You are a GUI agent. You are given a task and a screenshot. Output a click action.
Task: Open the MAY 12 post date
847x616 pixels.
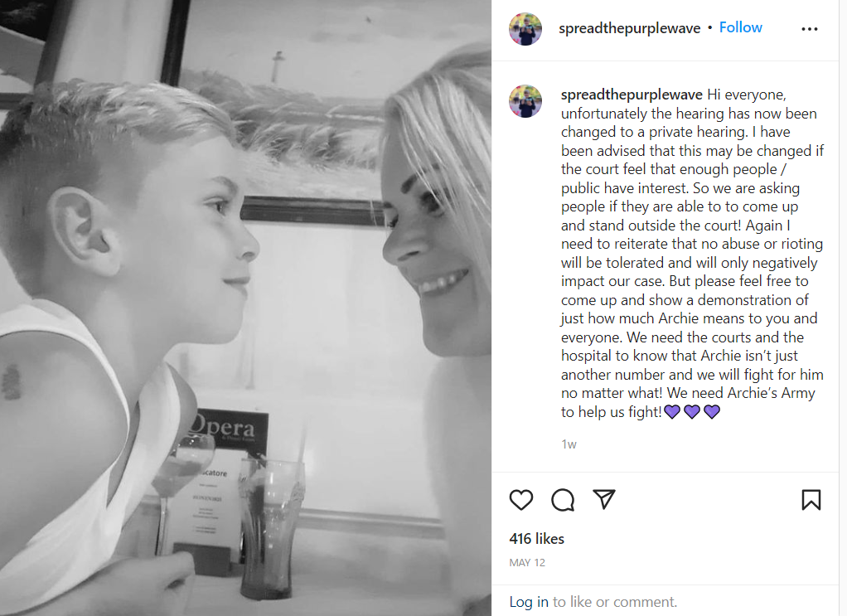tap(526, 562)
